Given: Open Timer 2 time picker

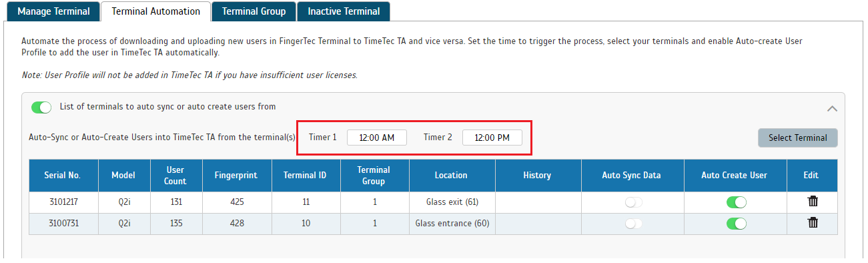Looking at the screenshot, I should click(x=492, y=138).
